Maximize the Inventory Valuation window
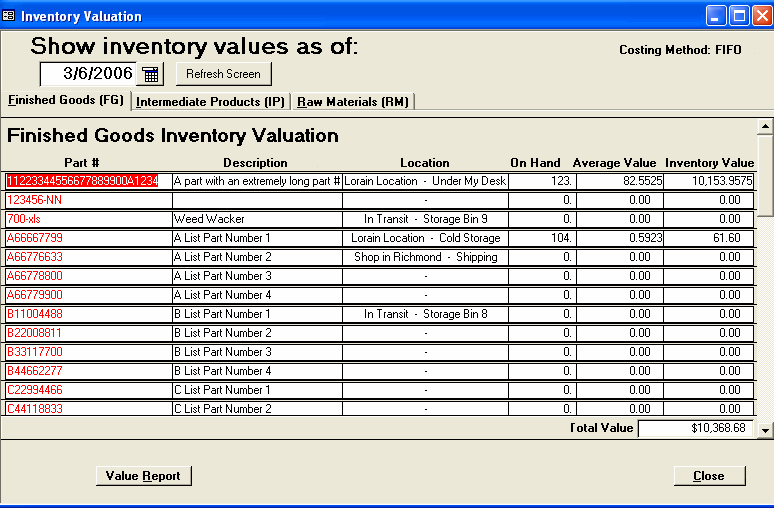 coord(738,16)
